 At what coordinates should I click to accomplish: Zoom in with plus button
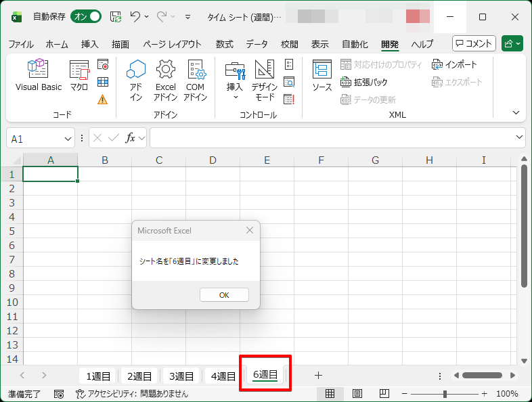pyautogui.click(x=484, y=394)
